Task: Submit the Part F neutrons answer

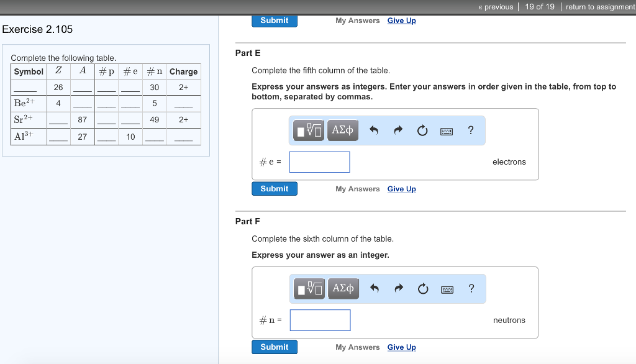Action: click(x=274, y=347)
